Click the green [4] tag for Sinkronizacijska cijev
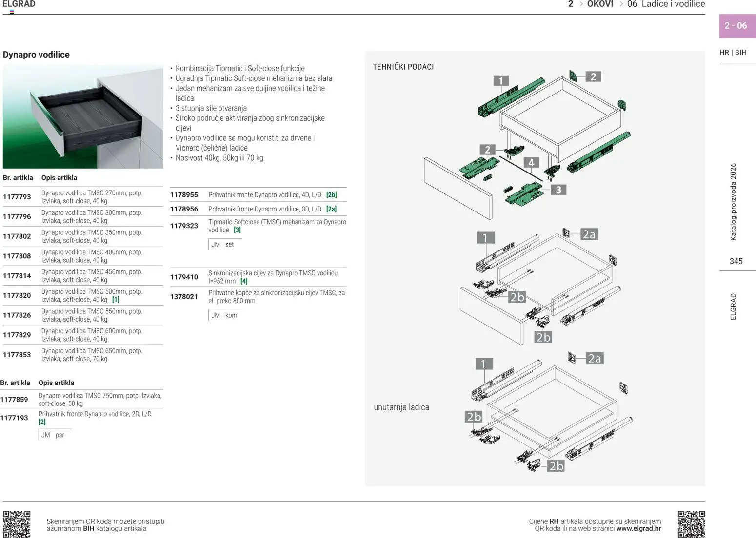This screenshot has width=756, height=538. click(244, 281)
